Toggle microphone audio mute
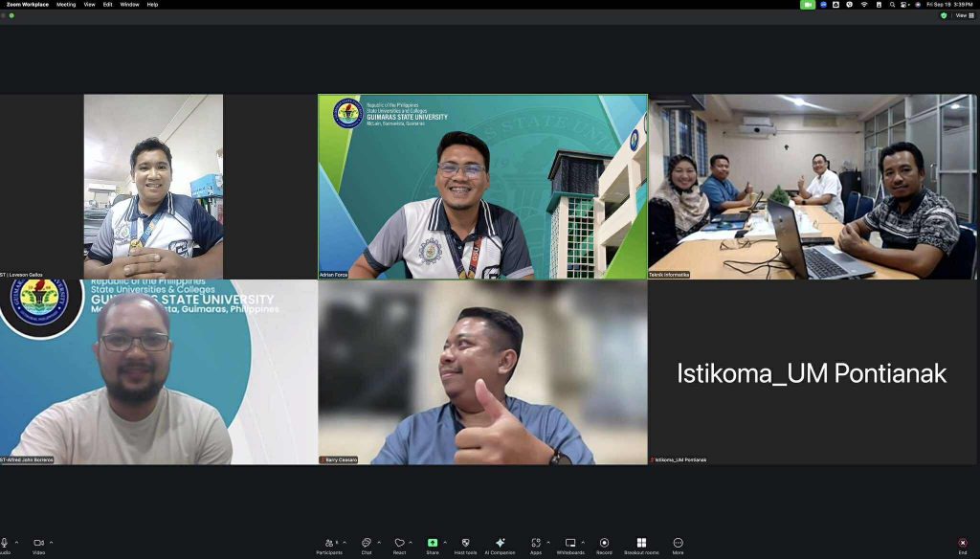This screenshot has width=980, height=559. click(5, 544)
